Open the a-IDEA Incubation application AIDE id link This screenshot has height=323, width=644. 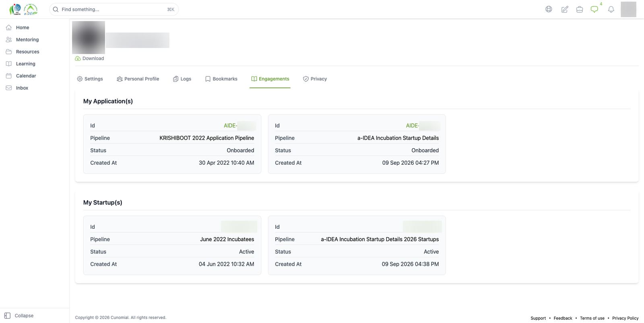[423, 126]
